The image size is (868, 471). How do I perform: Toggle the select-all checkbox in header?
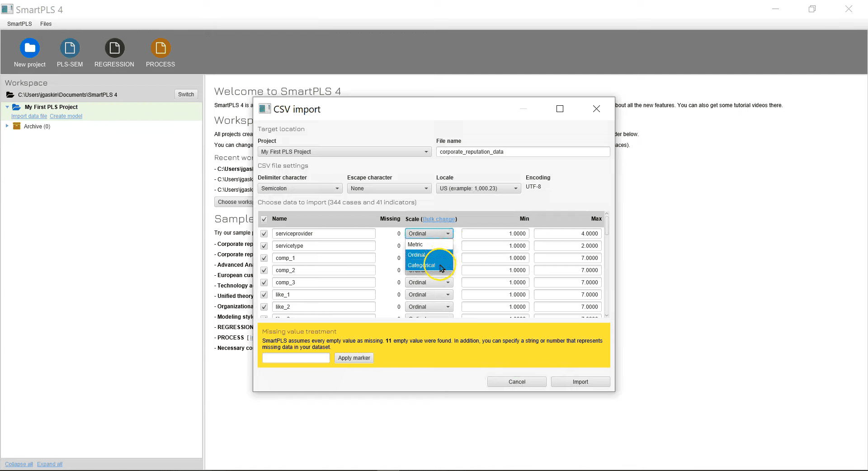coord(264,219)
